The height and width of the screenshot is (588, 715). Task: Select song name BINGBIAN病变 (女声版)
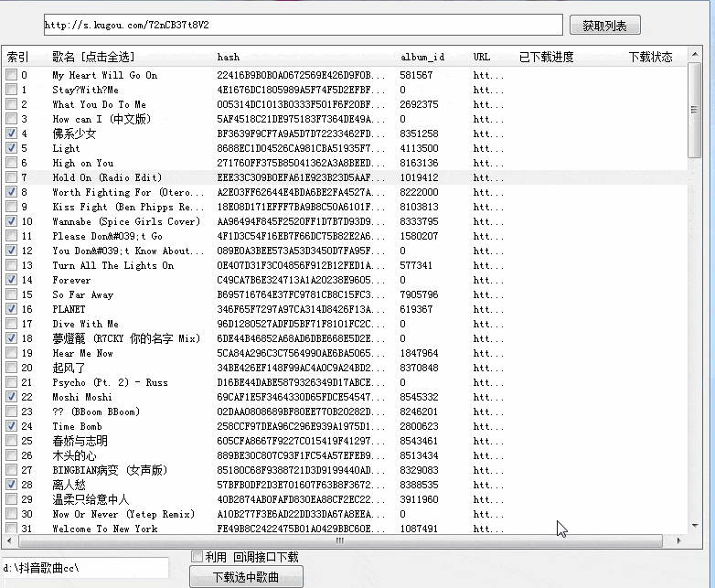[x=110, y=470]
